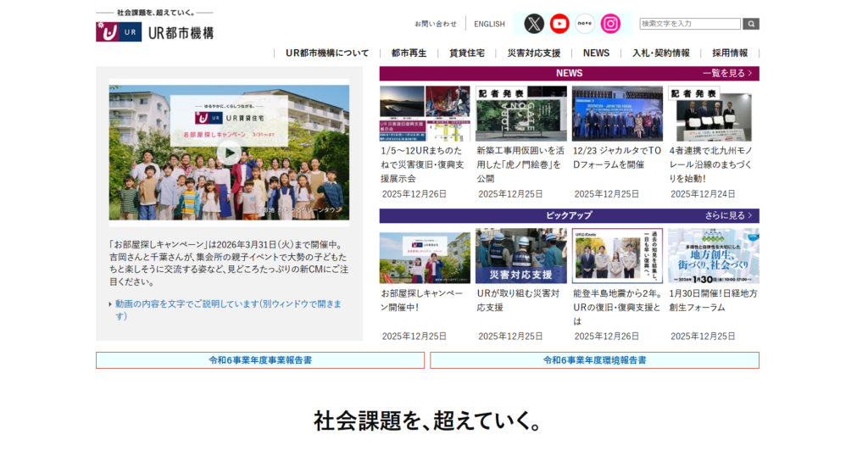Open the note social icon
The height and width of the screenshot is (451, 868).
click(x=585, y=24)
